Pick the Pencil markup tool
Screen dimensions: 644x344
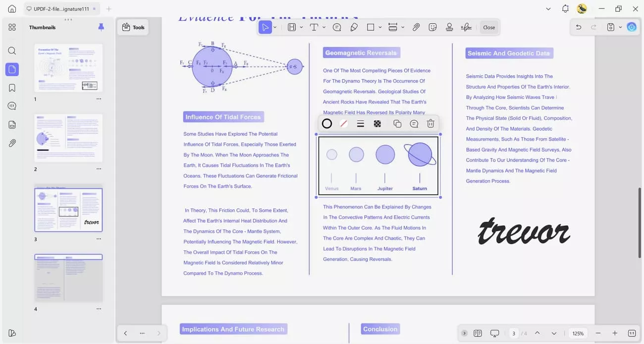point(354,27)
